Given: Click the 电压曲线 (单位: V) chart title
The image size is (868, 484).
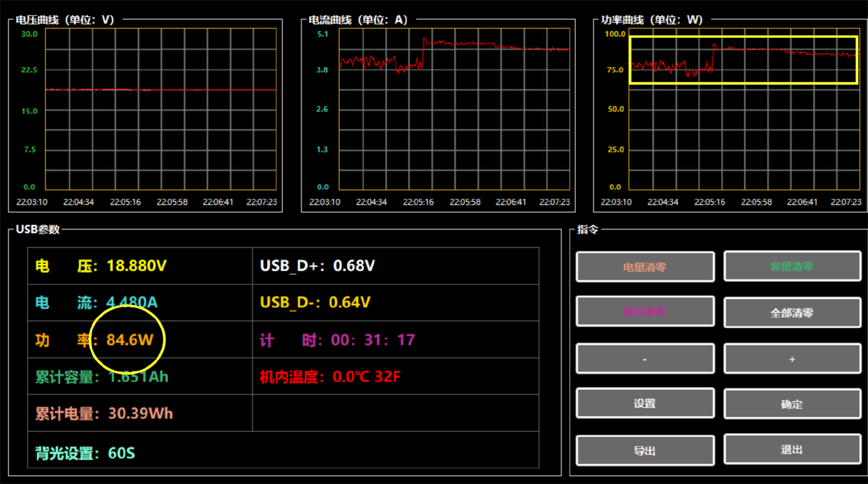Looking at the screenshot, I should [x=65, y=20].
